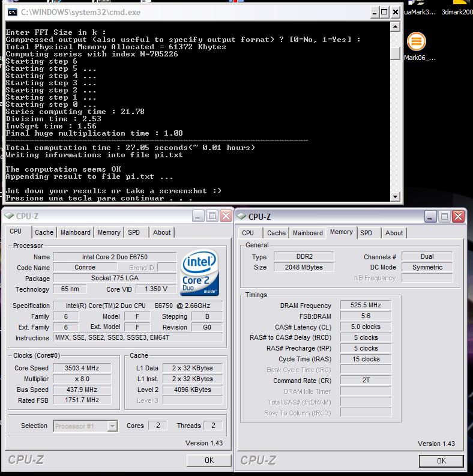
Task: Click the Channels # value Dual
Action: click(427, 256)
